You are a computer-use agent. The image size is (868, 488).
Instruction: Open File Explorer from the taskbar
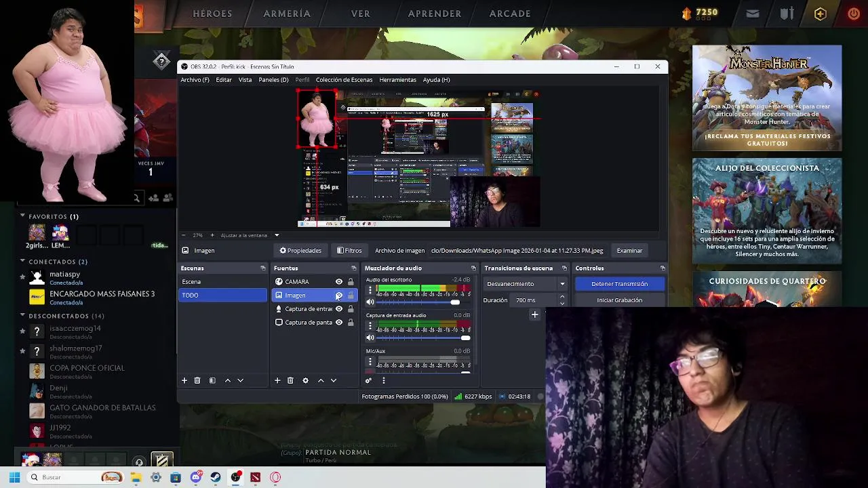[136, 477]
